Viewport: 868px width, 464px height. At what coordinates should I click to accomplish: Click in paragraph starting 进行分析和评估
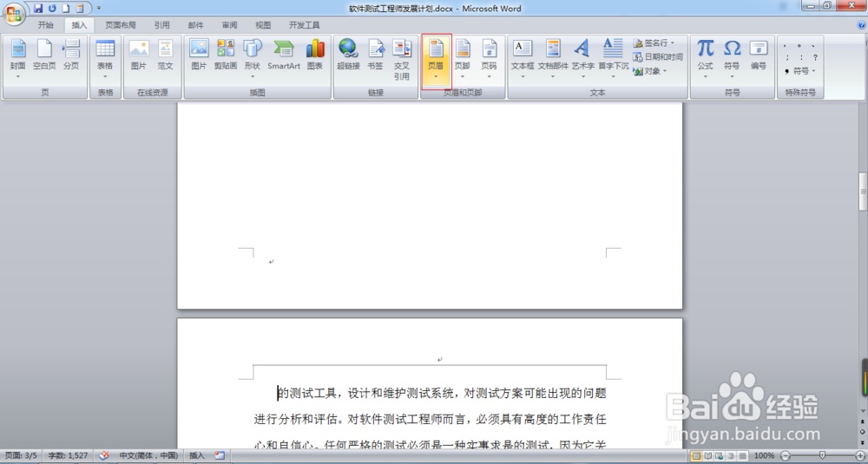(x=431, y=419)
